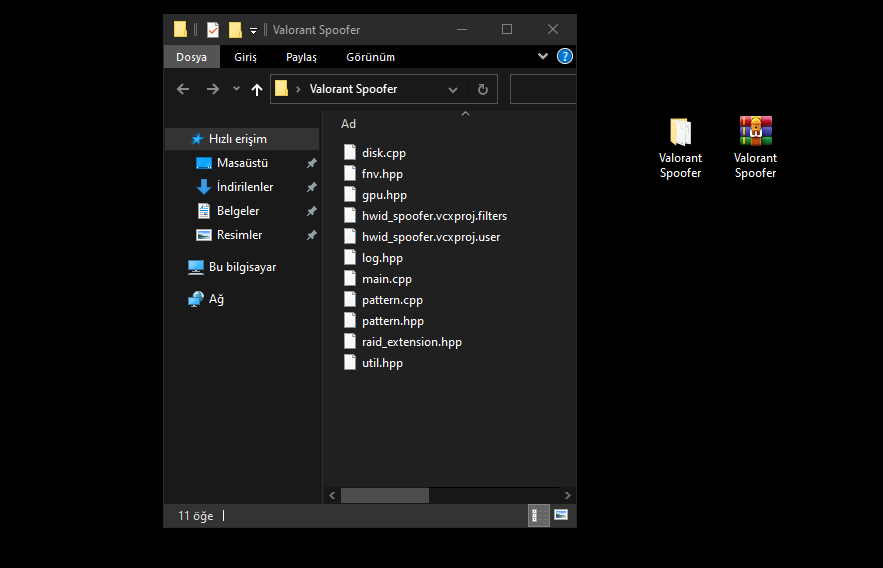The image size is (883, 568).
Task: Click Valorant Spoofer in the address bar
Action: tap(353, 89)
